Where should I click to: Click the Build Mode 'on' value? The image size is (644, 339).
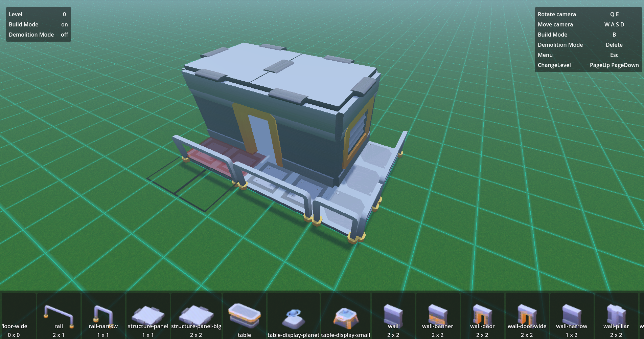coord(64,24)
